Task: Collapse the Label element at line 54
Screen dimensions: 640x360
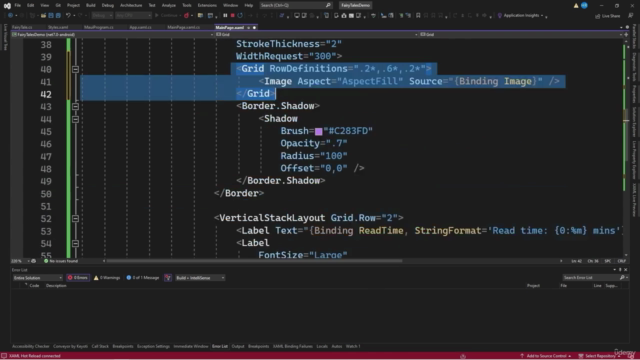Action: tap(75, 243)
